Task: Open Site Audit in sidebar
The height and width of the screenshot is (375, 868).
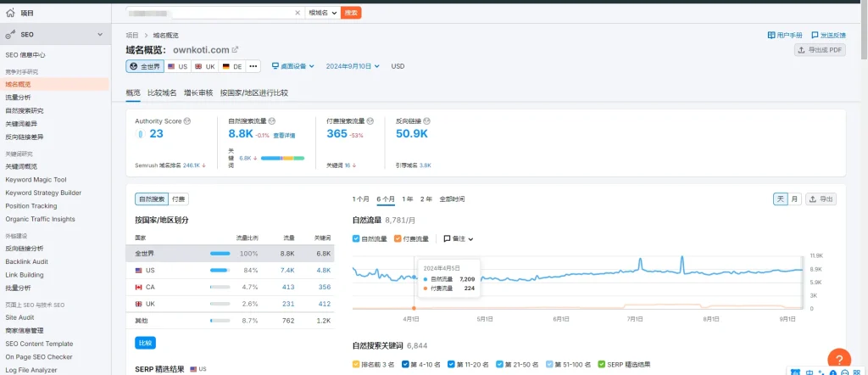Action: (20, 317)
